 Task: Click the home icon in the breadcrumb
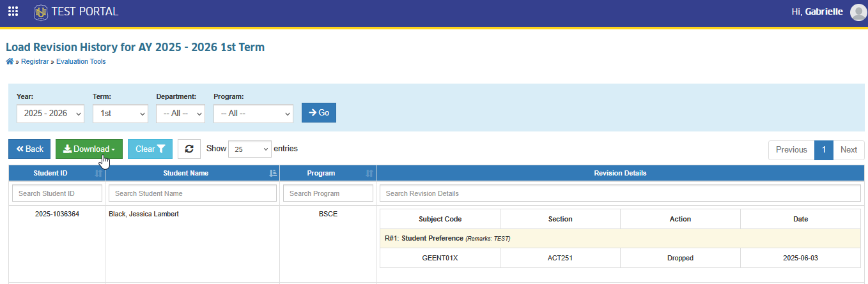coord(10,62)
